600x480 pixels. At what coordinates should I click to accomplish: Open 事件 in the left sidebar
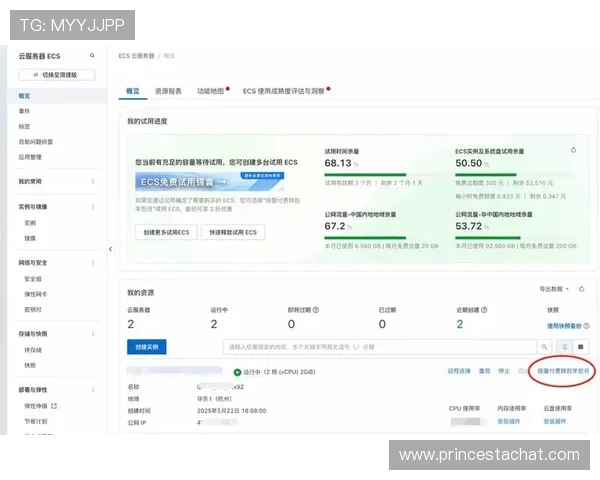(24, 111)
